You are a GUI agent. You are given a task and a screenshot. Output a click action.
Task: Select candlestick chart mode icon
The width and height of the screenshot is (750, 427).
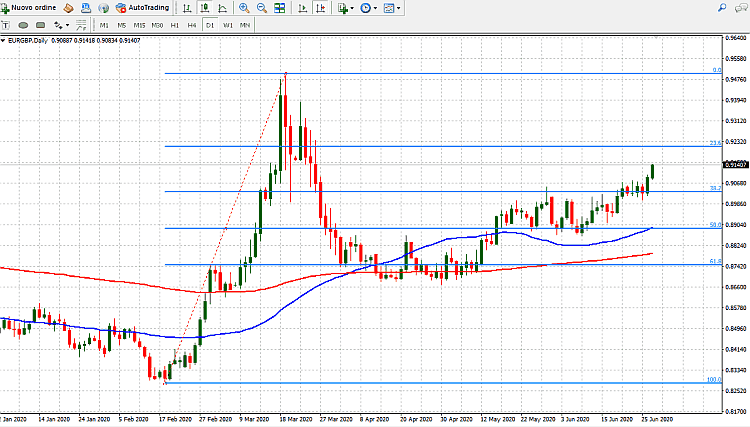[204, 7]
